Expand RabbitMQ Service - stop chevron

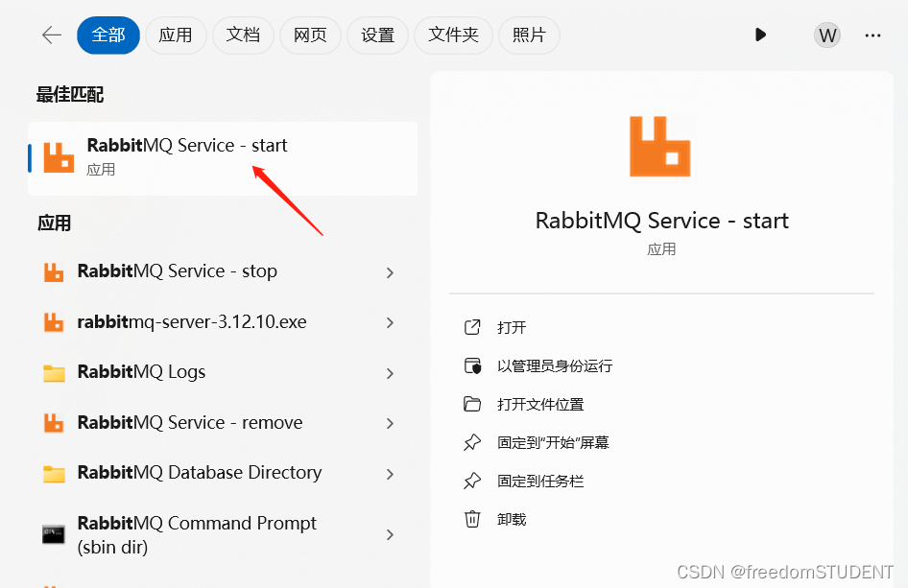(390, 272)
